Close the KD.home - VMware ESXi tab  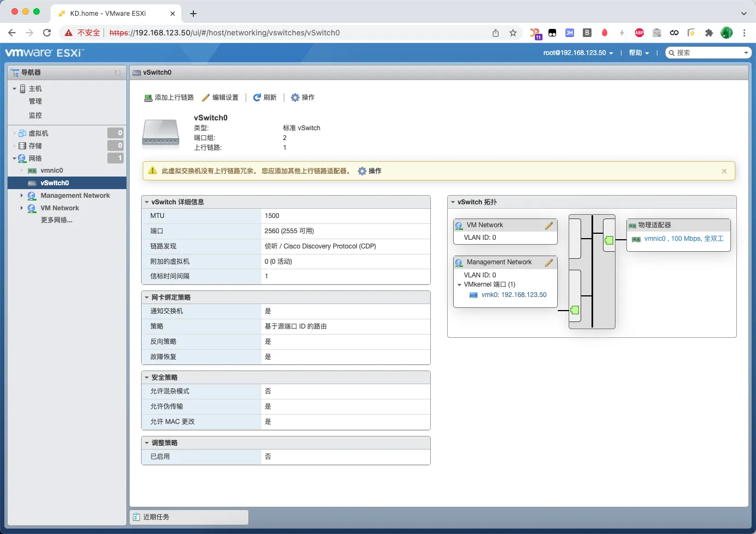click(173, 13)
